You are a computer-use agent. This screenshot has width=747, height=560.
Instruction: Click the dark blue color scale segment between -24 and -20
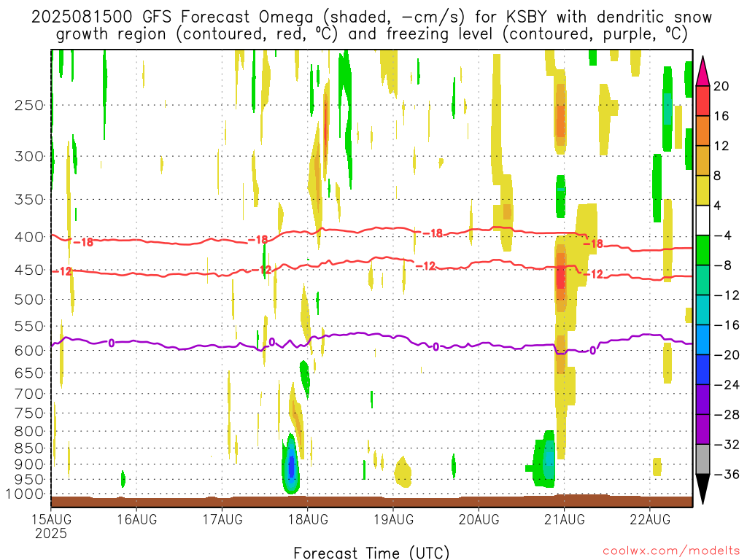click(703, 370)
